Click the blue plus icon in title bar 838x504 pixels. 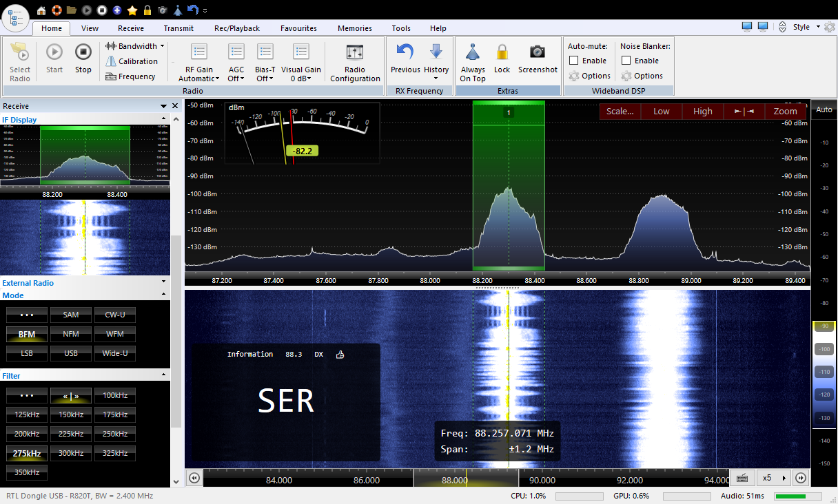[117, 10]
